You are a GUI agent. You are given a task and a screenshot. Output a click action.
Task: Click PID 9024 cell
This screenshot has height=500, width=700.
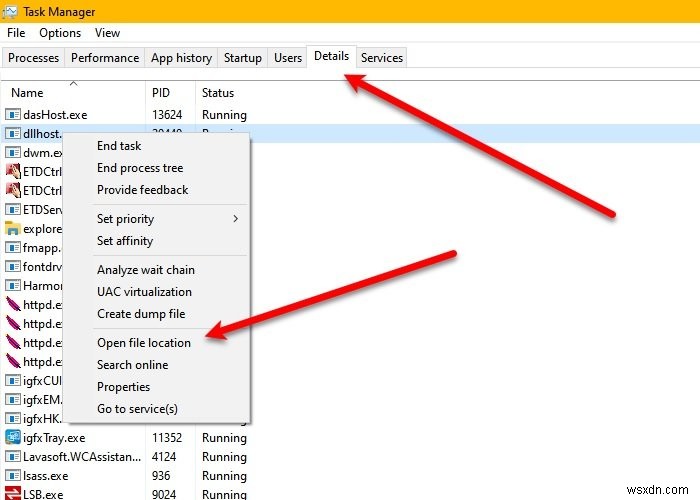click(164, 494)
